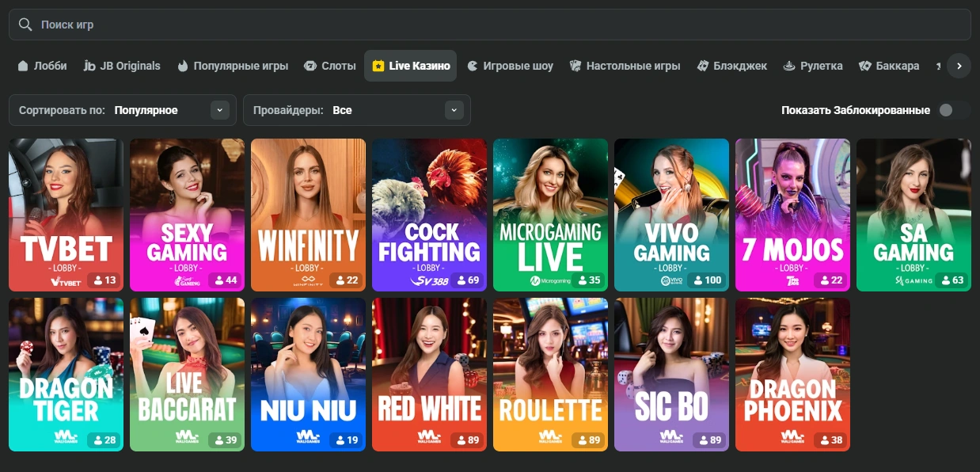Toggle Показать Заблокированные switch
The image size is (980, 472).
pos(953,110)
